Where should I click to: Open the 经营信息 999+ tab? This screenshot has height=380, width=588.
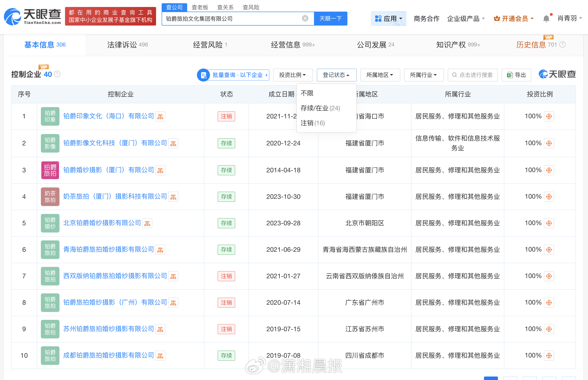tap(293, 45)
